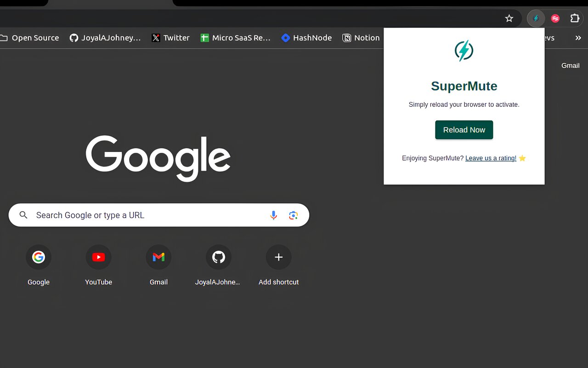Screen dimensions: 588x368
Task: Open the JoyalAJohne... GitHub shortcut tile
Action: (x=218, y=265)
